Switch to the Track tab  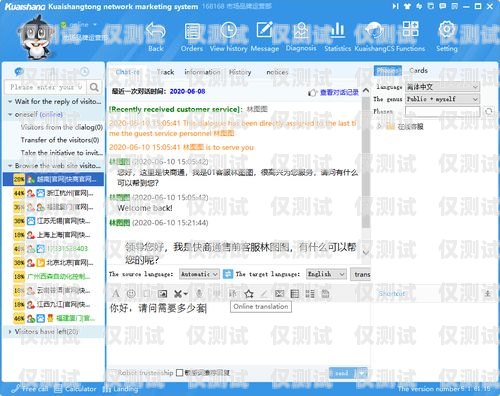pyautogui.click(x=166, y=72)
